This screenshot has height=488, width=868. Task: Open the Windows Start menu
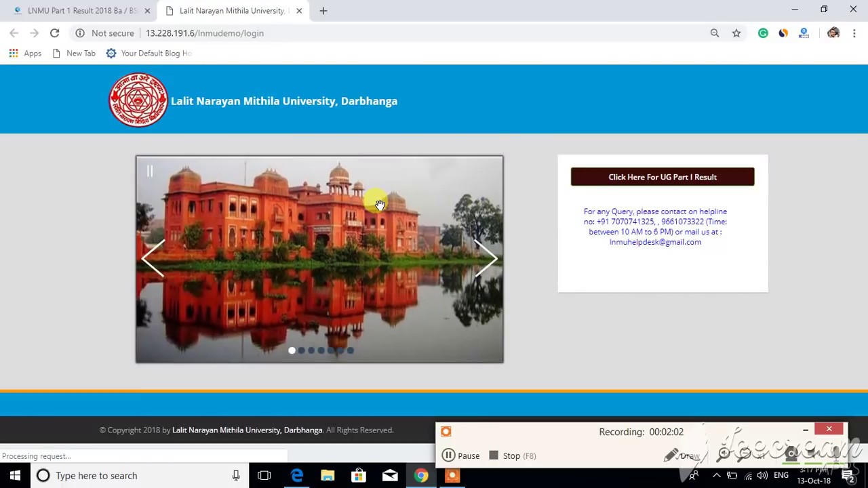(x=15, y=475)
